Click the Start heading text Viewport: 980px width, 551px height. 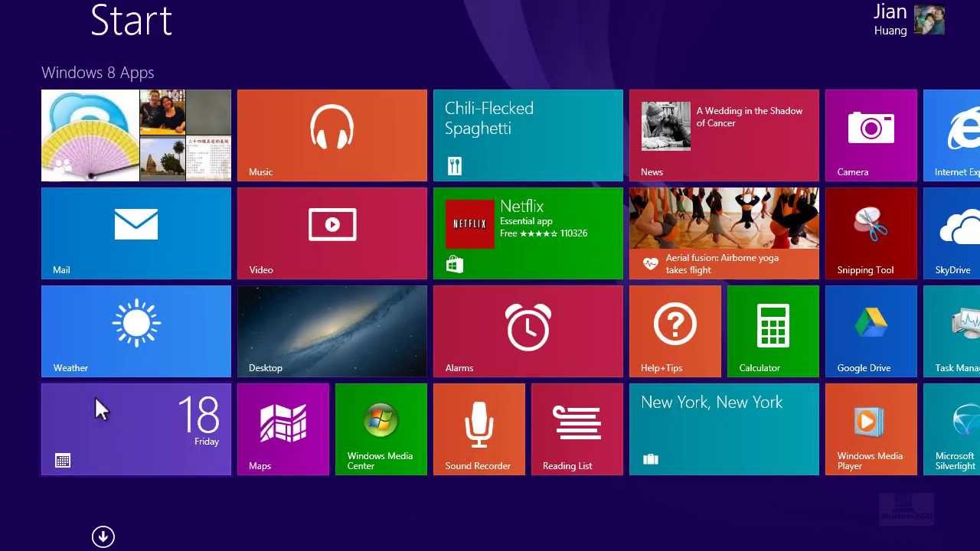[131, 20]
